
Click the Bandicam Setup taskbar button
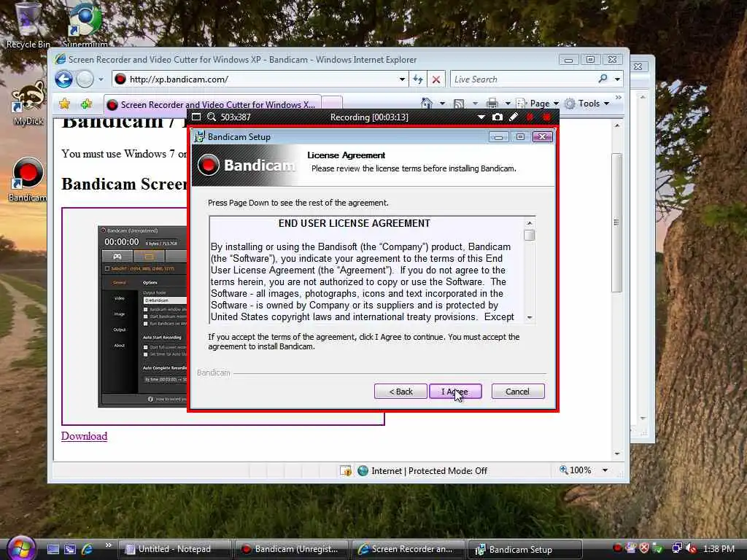(525, 549)
